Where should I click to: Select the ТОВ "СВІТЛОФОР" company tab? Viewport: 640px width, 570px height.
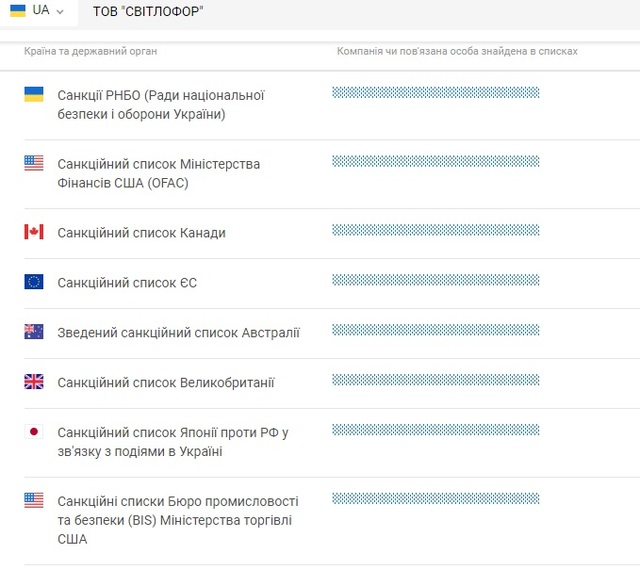click(x=148, y=11)
